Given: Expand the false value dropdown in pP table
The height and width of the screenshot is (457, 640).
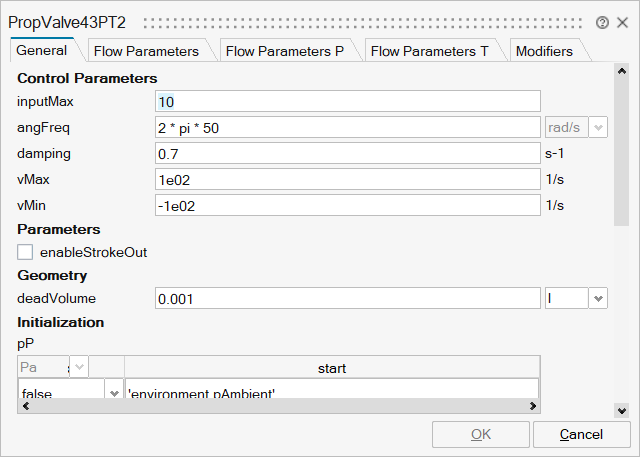Looking at the screenshot, I should 113,394.
